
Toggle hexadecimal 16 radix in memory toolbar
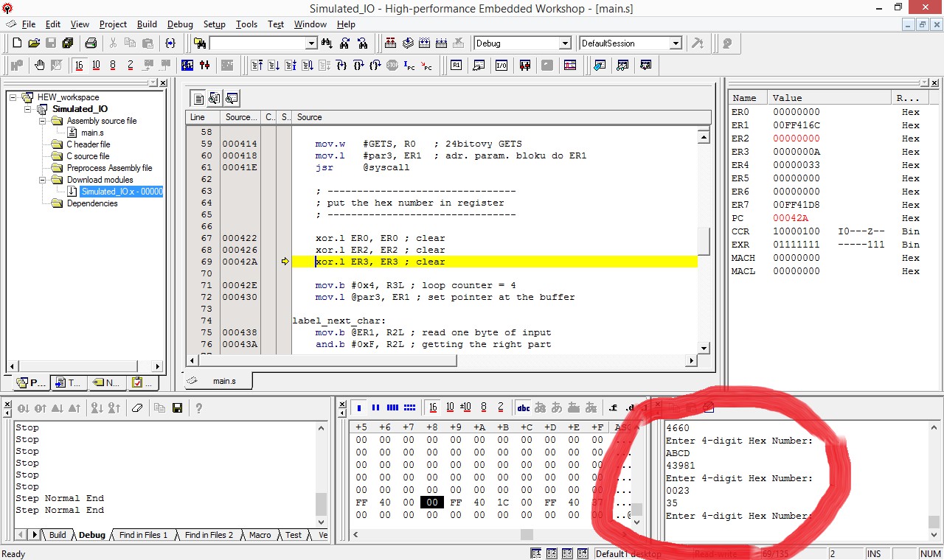click(433, 407)
